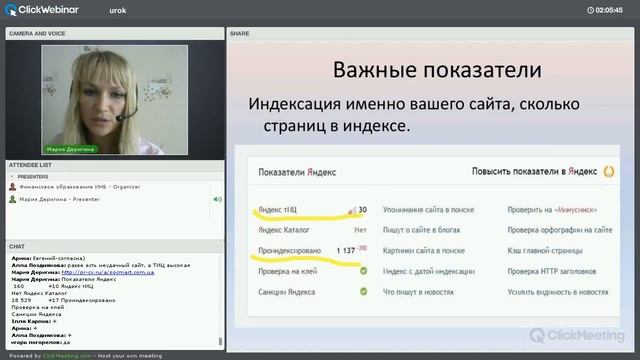Click the clock icon next to 02:05:45
This screenshot has height=360, width=640.
coord(590,10)
